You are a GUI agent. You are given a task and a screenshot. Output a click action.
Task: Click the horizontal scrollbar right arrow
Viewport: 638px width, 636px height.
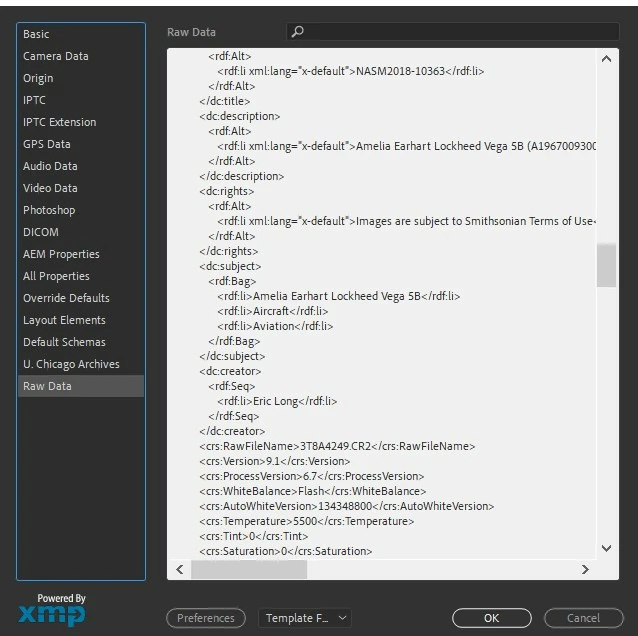pyautogui.click(x=585, y=569)
